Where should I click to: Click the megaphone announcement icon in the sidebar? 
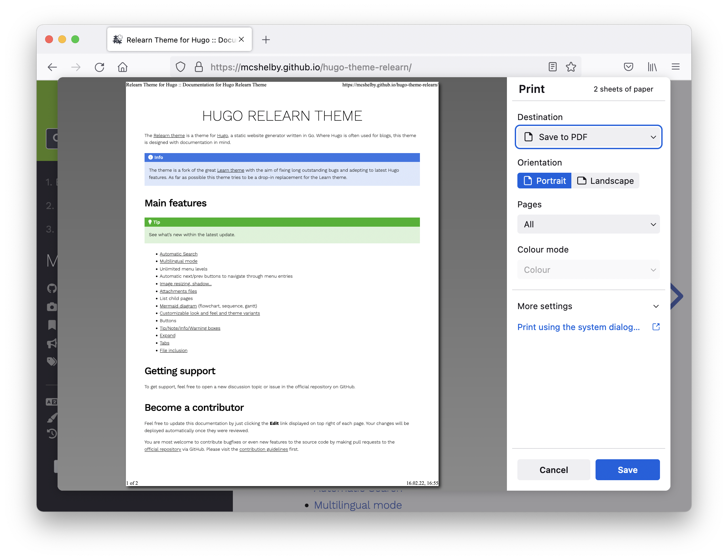coord(52,344)
